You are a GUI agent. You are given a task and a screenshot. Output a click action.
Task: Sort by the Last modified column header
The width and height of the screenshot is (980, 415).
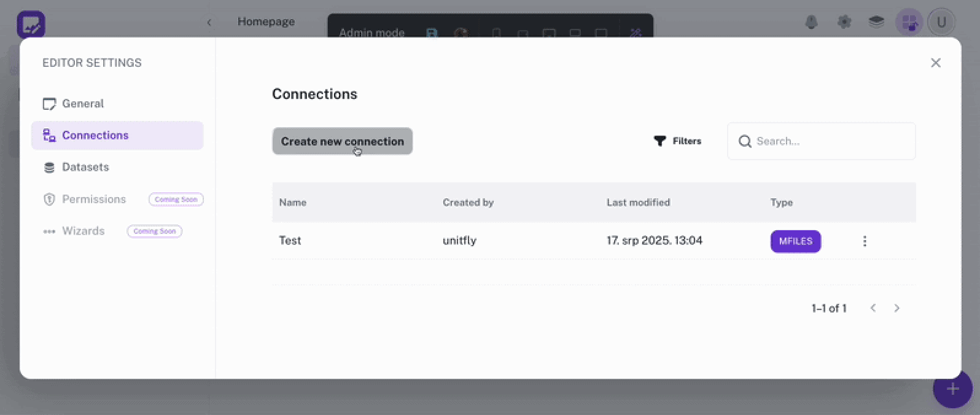(638, 203)
